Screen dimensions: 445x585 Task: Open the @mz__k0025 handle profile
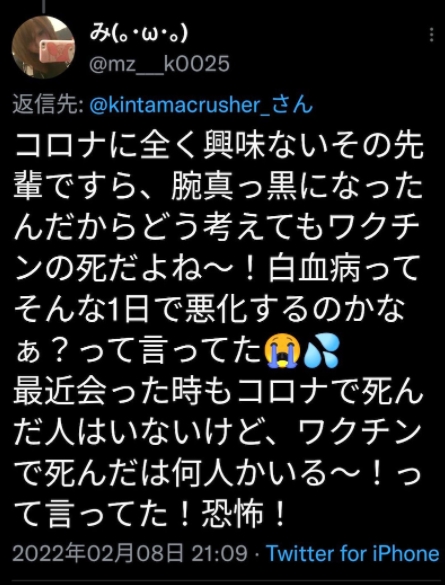tap(159, 64)
